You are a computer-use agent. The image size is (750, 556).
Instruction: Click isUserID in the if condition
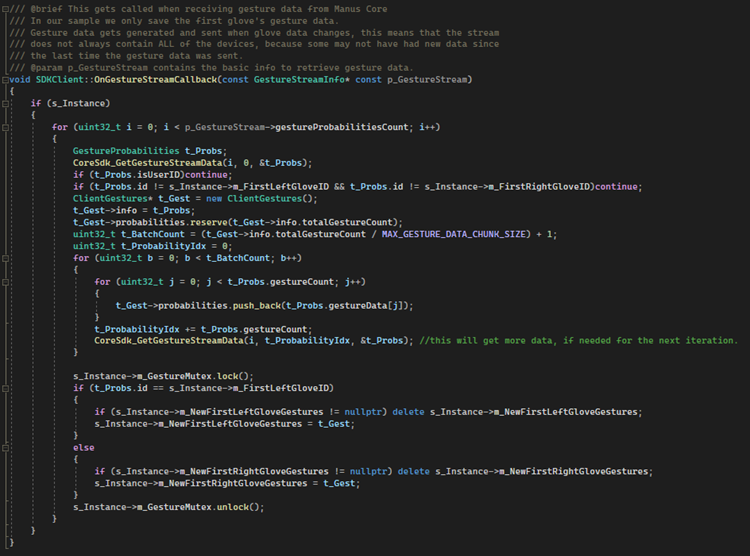point(158,175)
